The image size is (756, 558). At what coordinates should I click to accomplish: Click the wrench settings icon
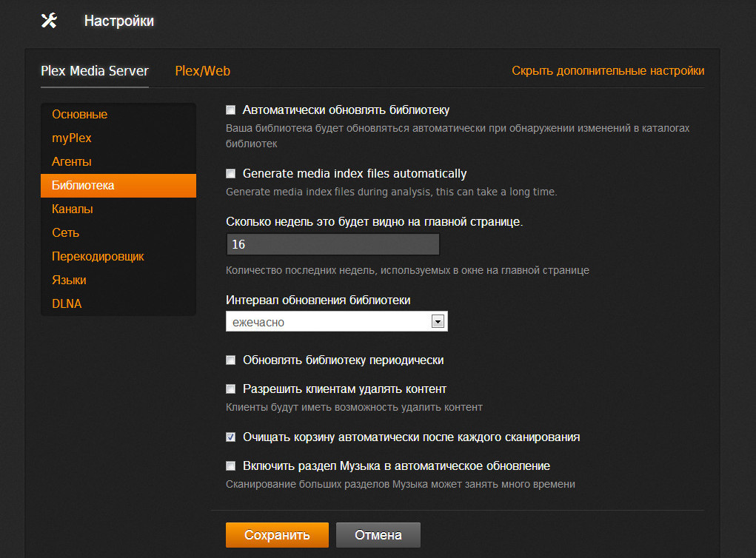(x=49, y=21)
